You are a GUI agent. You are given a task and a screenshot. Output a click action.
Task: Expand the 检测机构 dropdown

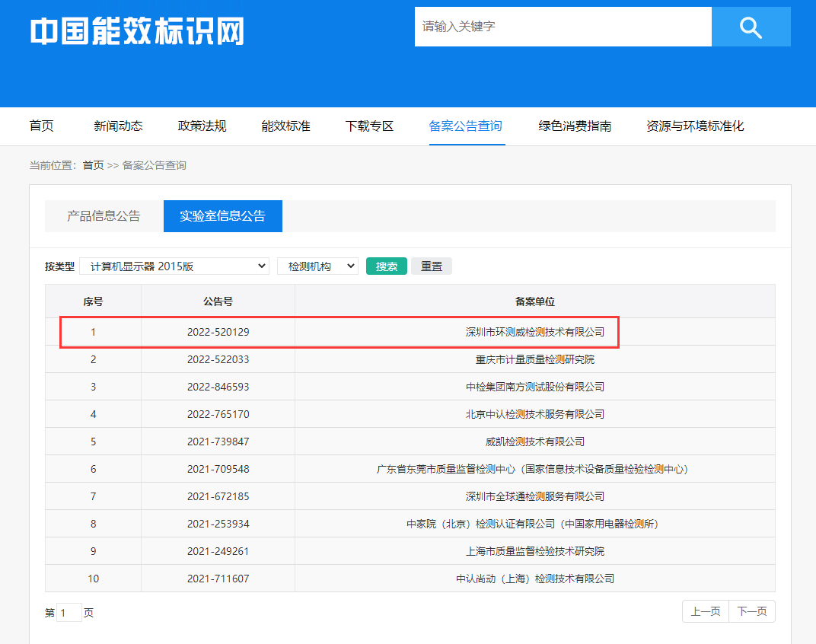tap(317, 266)
